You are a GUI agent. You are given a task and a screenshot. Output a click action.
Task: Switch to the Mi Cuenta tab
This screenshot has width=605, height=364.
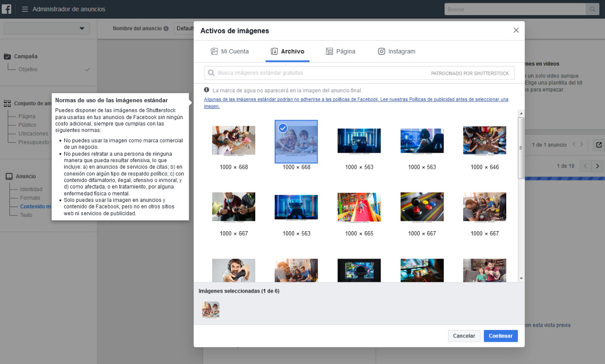[230, 52]
